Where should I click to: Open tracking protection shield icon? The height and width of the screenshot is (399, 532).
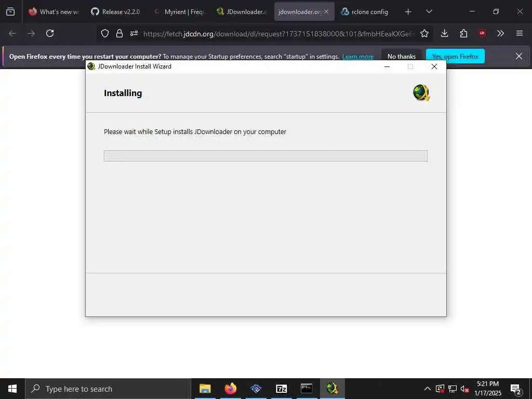(105, 33)
